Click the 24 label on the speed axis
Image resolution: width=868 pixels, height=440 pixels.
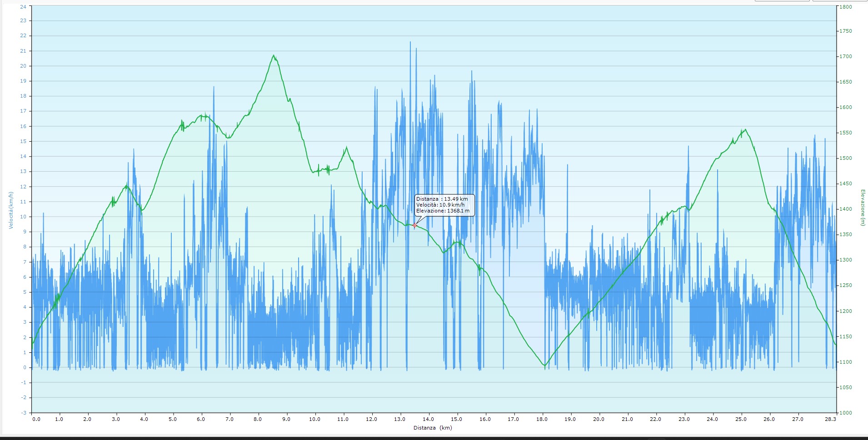point(23,7)
